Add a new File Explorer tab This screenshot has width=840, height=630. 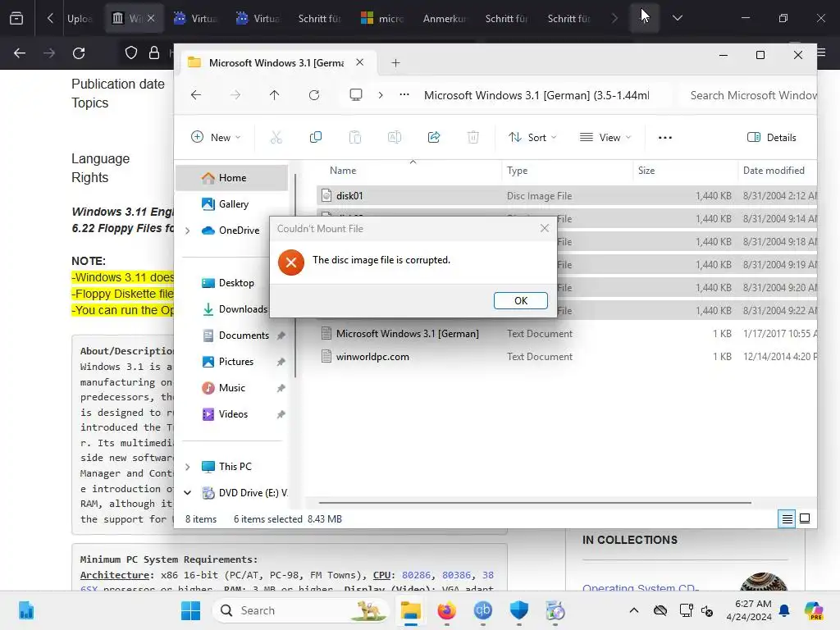click(395, 62)
